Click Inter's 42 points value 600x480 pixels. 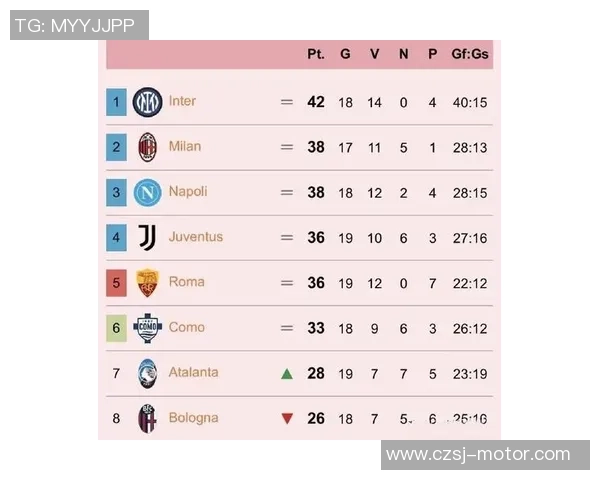tap(316, 102)
